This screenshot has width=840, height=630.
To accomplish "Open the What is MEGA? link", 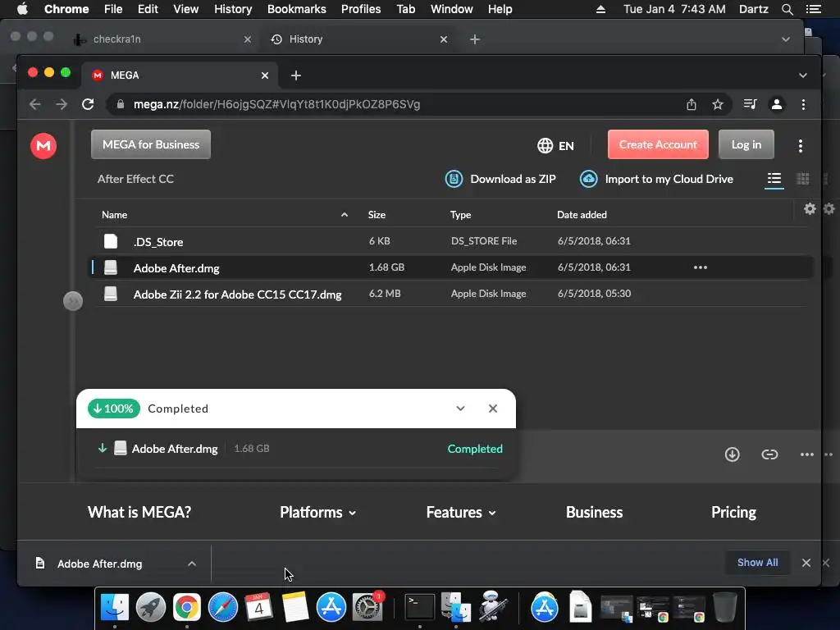I will 139,512.
